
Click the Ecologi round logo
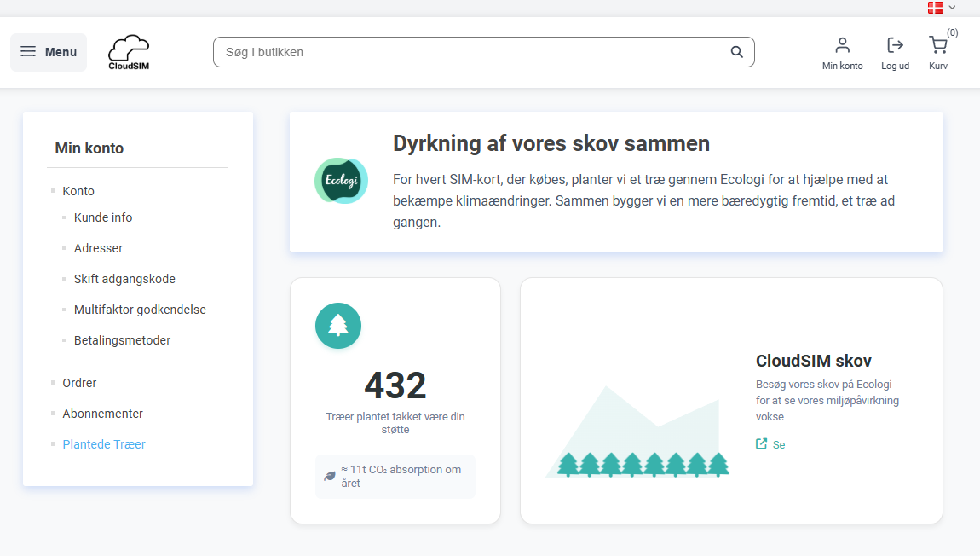(x=341, y=181)
